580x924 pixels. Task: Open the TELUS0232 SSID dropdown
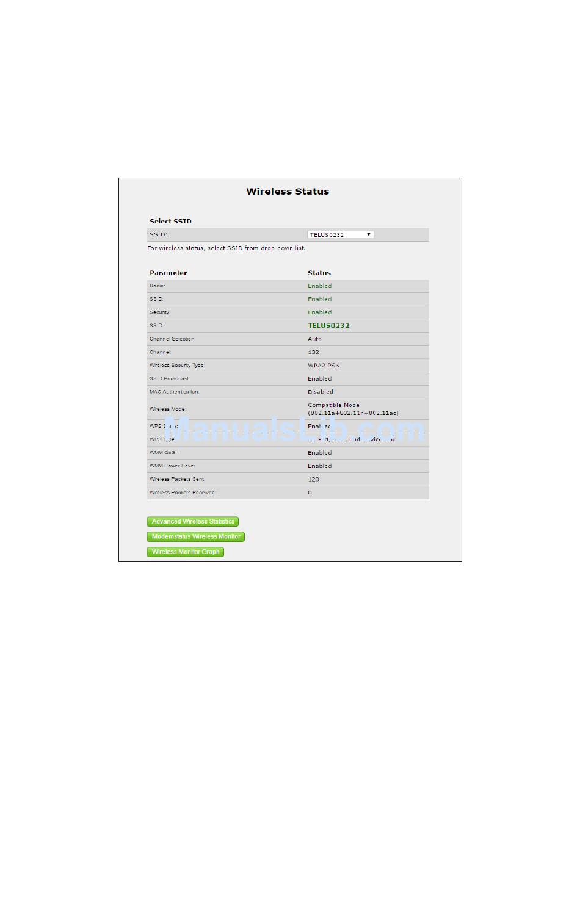[340, 235]
